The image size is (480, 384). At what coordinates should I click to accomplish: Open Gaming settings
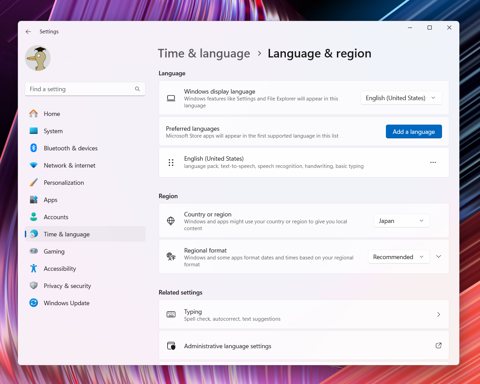[85, 251]
